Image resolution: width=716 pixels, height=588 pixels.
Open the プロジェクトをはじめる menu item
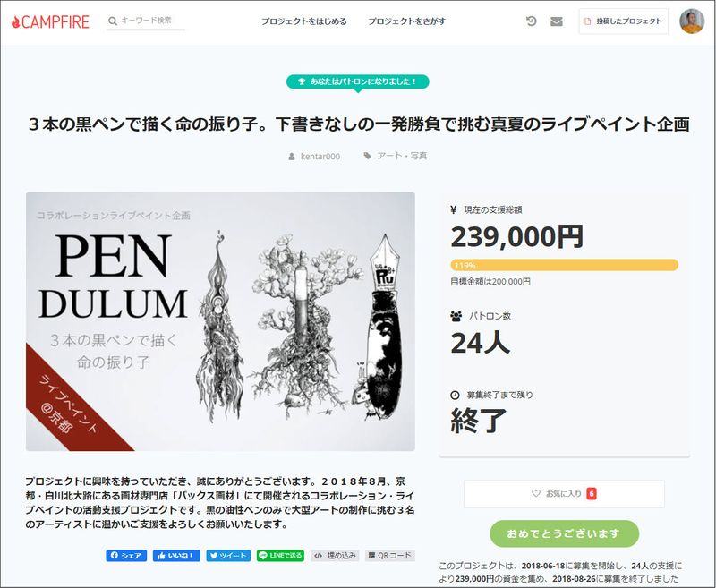tap(303, 21)
